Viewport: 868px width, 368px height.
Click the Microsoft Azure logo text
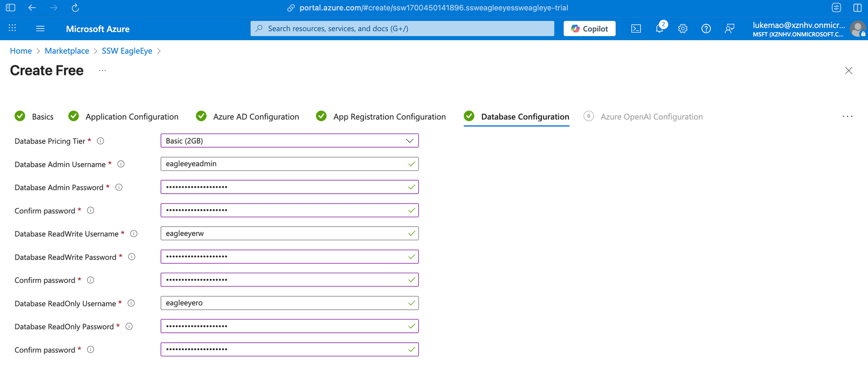point(98,28)
